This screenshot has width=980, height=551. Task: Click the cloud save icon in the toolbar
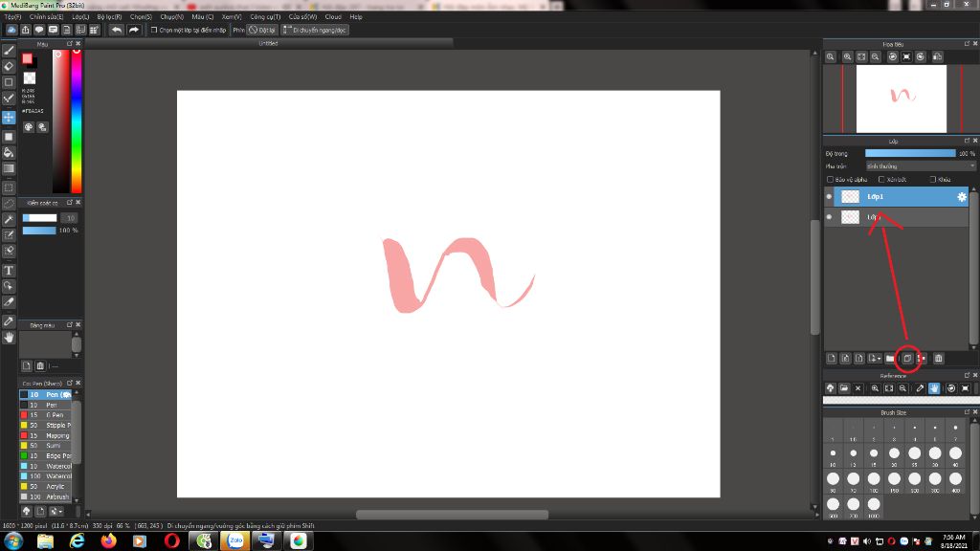click(11, 30)
